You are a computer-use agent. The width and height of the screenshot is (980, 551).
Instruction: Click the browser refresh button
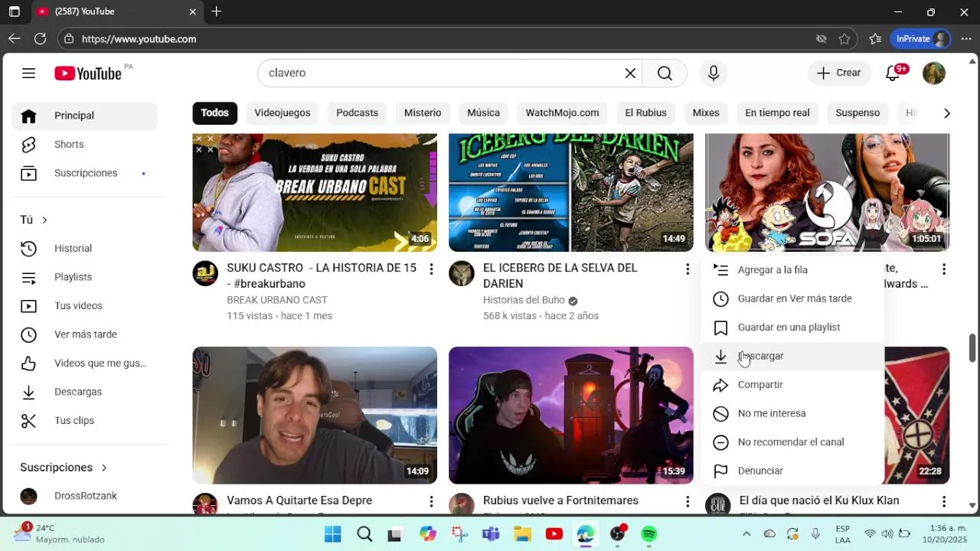pyautogui.click(x=41, y=38)
